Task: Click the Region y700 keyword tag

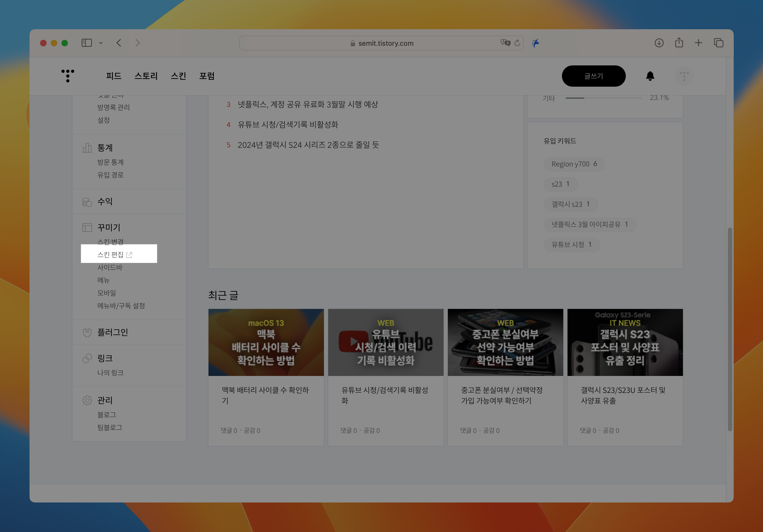Action: (574, 164)
